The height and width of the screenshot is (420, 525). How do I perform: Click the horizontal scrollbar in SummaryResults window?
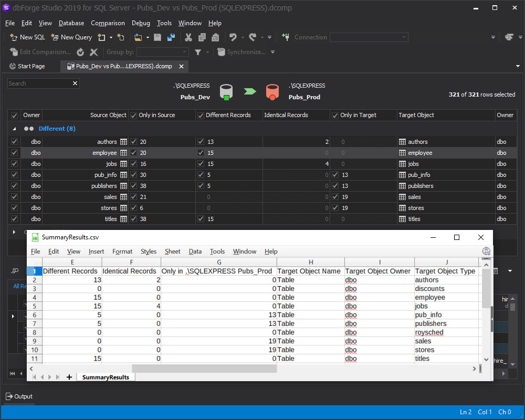pos(204,369)
